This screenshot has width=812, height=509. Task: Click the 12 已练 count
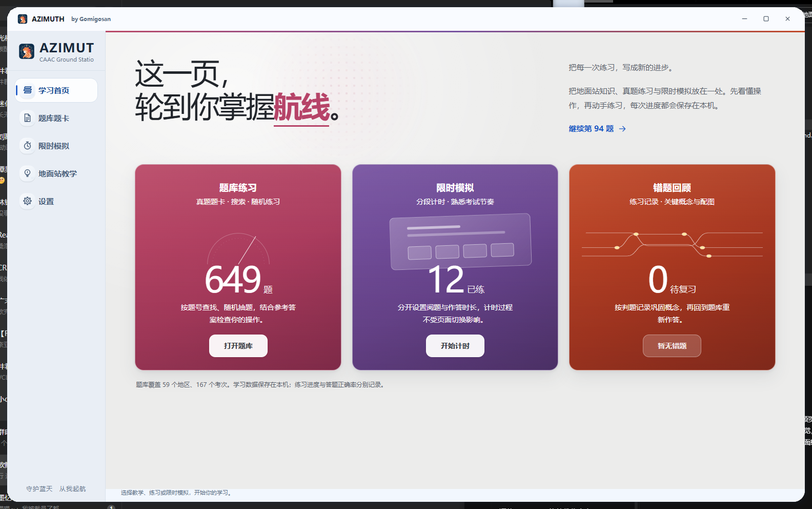pyautogui.click(x=456, y=280)
